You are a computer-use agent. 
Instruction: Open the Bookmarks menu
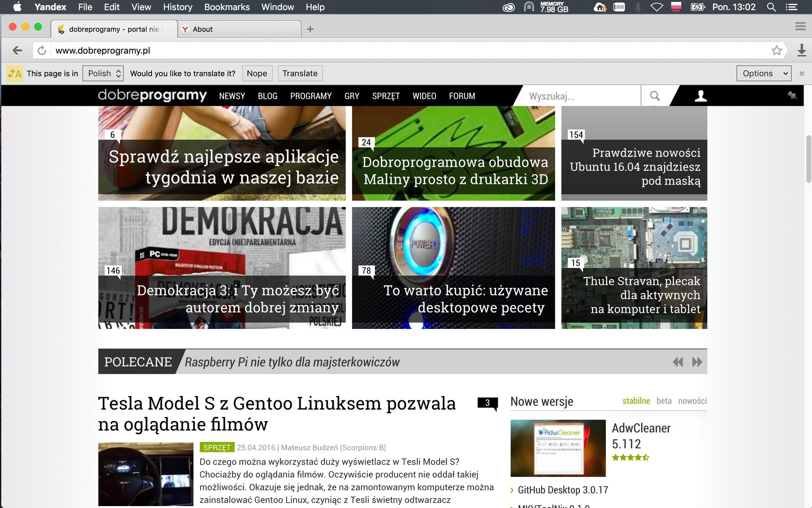click(x=227, y=7)
